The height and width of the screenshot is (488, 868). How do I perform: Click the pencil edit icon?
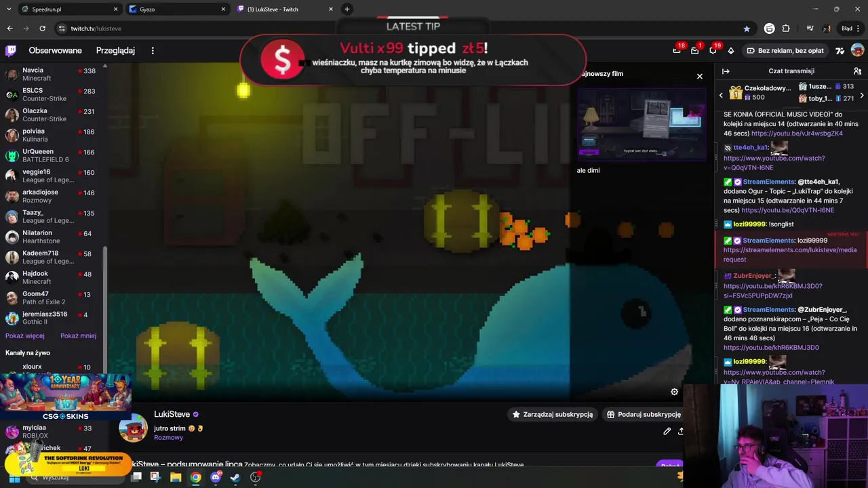[x=667, y=431]
